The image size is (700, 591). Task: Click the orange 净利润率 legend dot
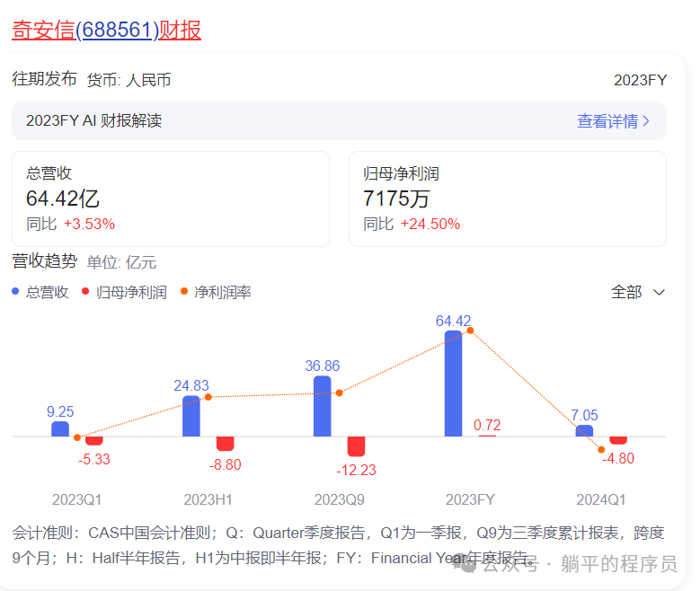click(x=183, y=292)
